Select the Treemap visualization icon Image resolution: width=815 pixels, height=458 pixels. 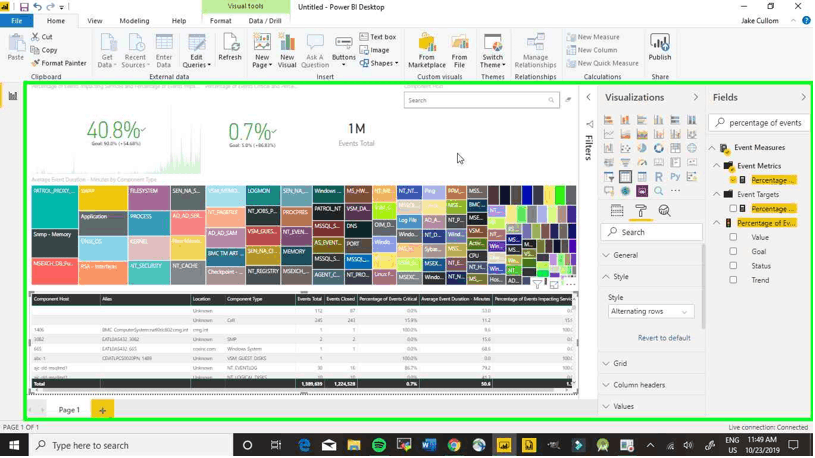(x=675, y=148)
